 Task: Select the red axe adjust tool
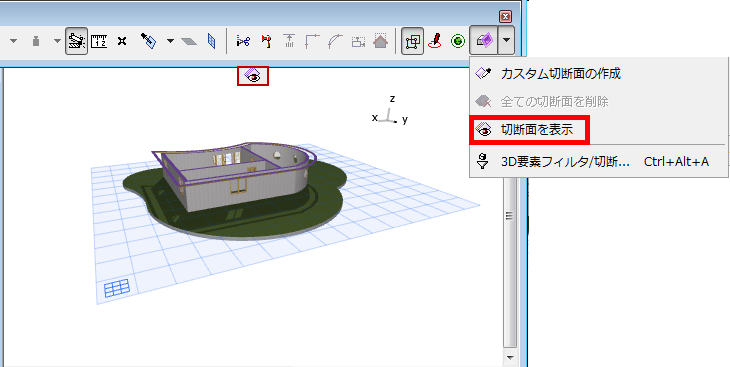[266, 41]
